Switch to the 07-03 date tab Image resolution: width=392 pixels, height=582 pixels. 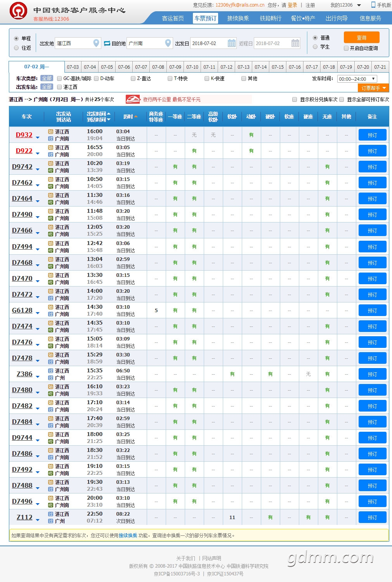click(73, 67)
